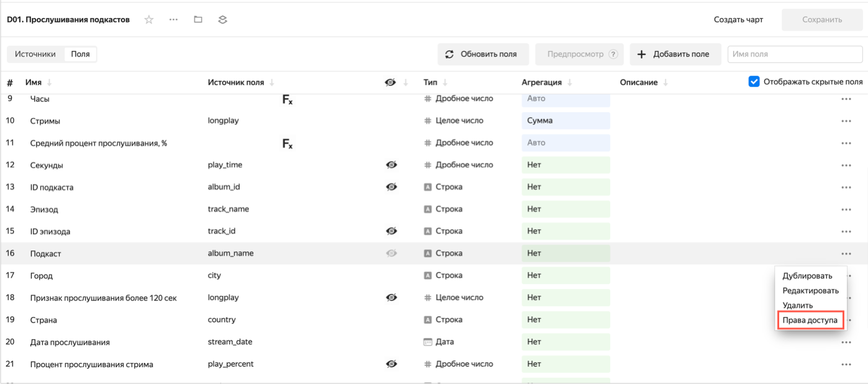The image size is (868, 384).
Task: Focus the Имя поля search field
Action: (x=794, y=54)
